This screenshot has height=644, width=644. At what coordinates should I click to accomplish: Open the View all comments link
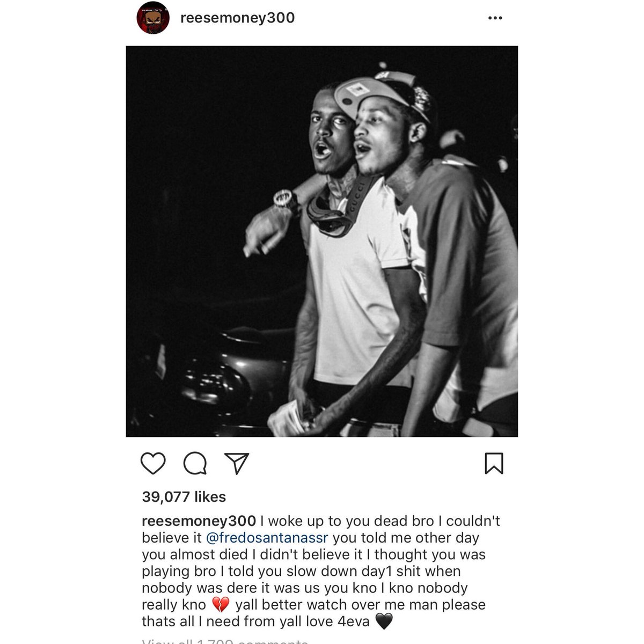click(x=225, y=639)
